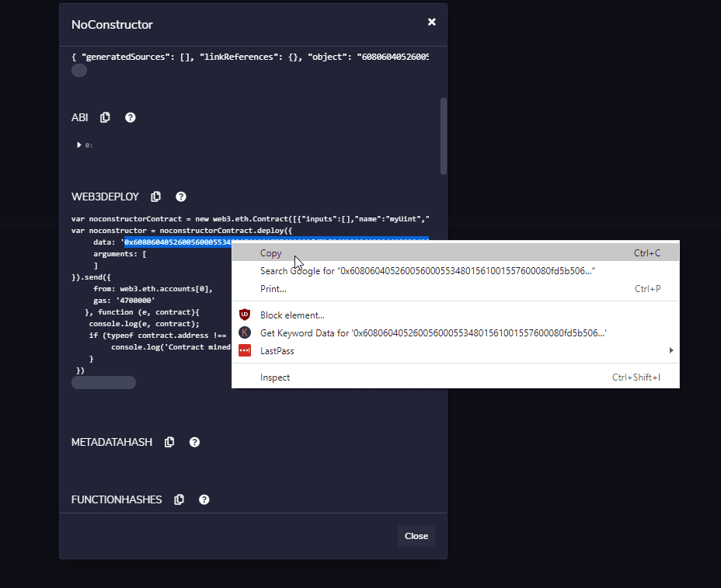This screenshot has width=721, height=588.
Task: Click the ABI heading text
Action: (x=79, y=118)
